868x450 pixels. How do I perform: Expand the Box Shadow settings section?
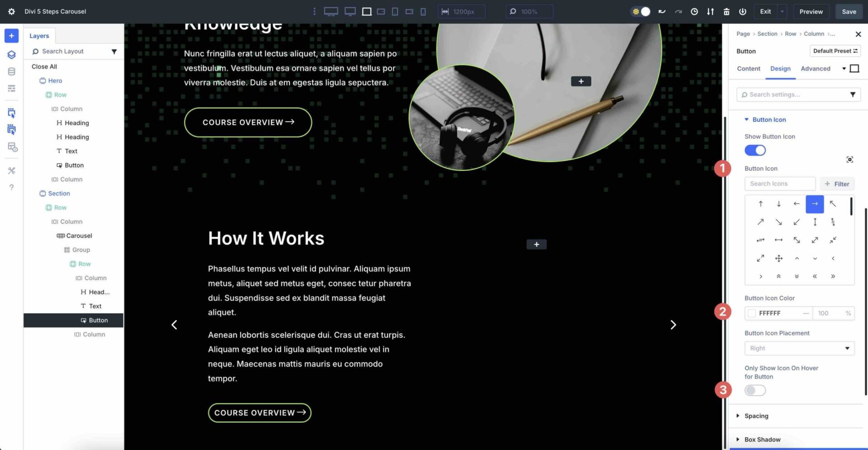click(762, 439)
